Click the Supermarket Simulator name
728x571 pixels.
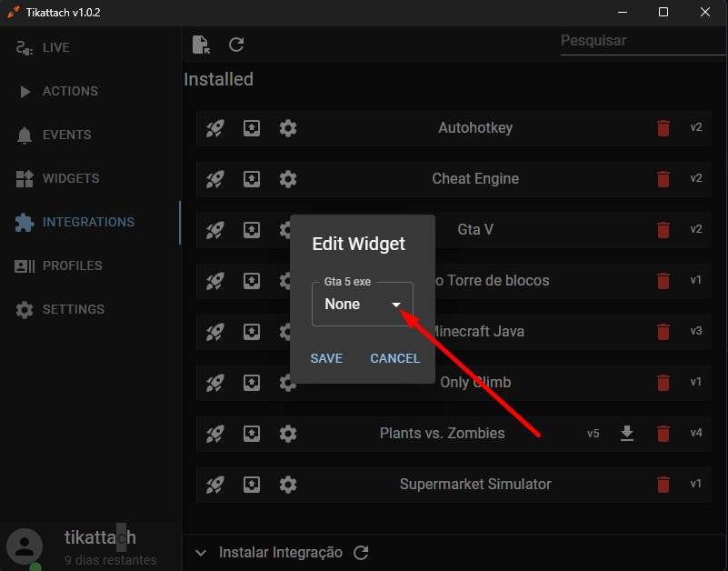click(475, 485)
